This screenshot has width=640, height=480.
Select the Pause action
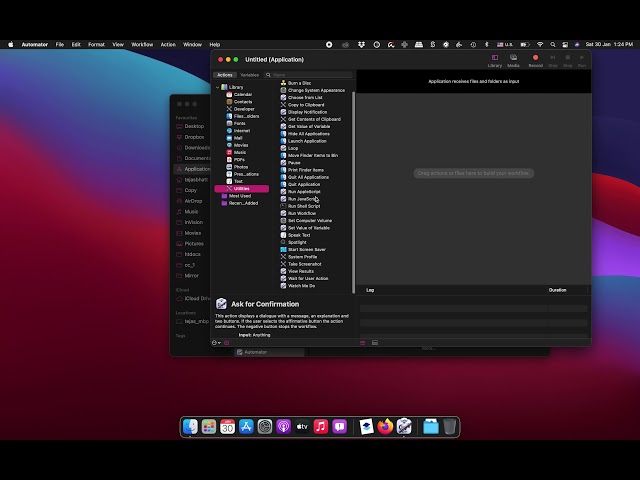(294, 163)
